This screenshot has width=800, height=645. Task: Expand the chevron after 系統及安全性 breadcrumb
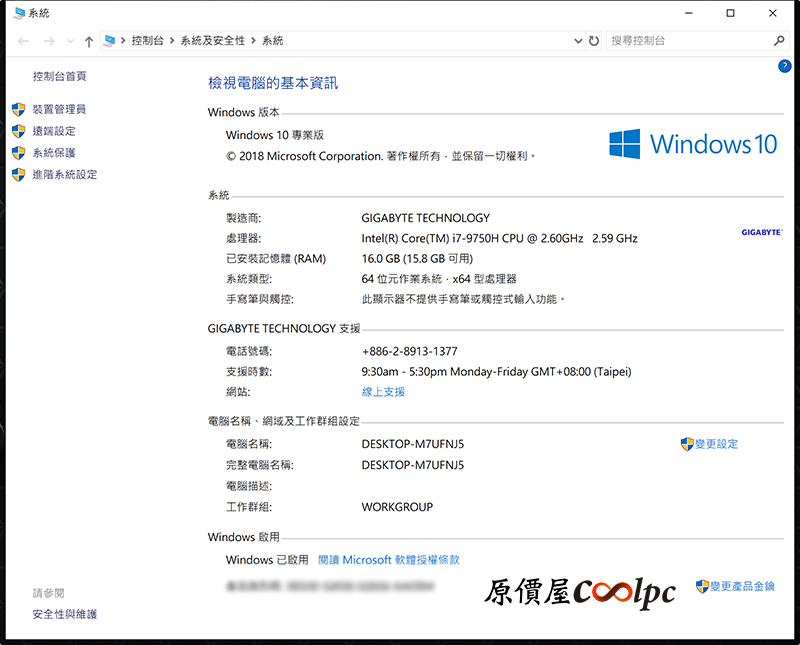click(x=254, y=41)
